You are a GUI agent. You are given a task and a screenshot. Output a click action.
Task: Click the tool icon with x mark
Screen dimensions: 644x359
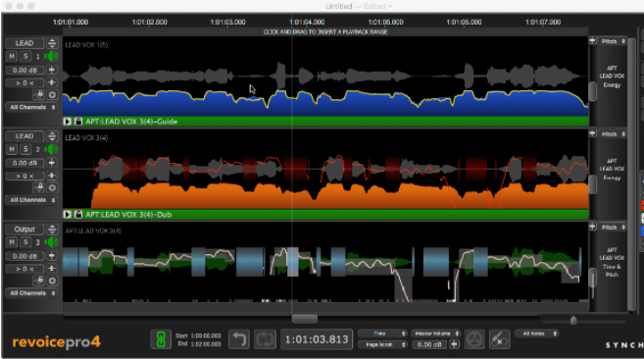500,339
